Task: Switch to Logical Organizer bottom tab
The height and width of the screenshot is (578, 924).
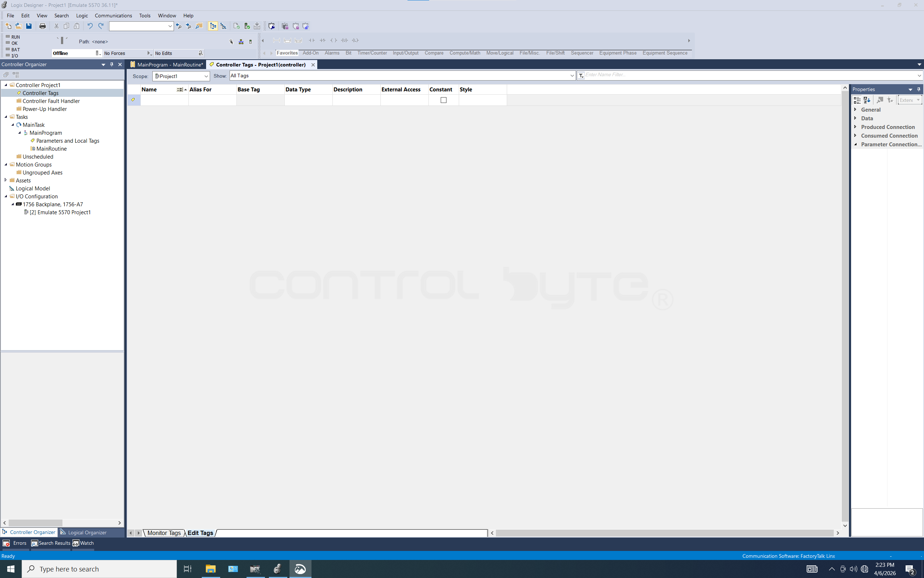Action: [x=83, y=532]
